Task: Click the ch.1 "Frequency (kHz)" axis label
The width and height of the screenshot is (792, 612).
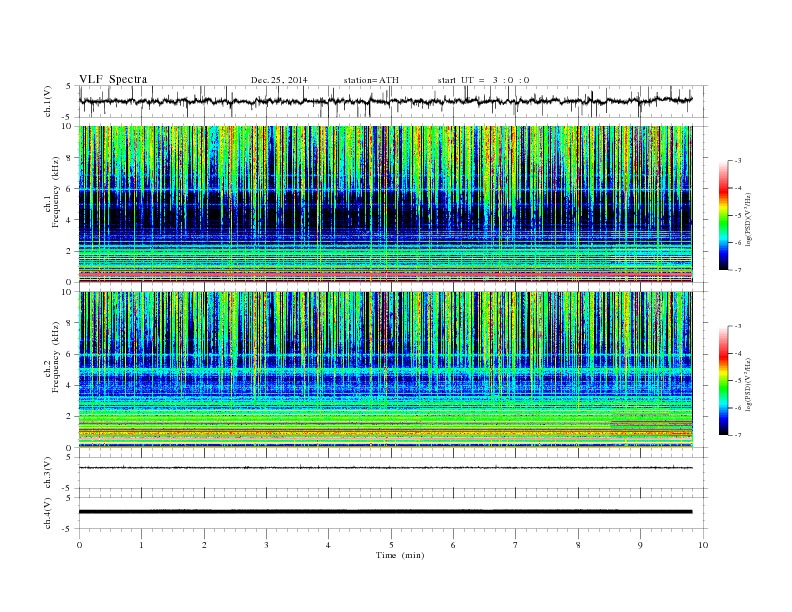Action: 56,192
